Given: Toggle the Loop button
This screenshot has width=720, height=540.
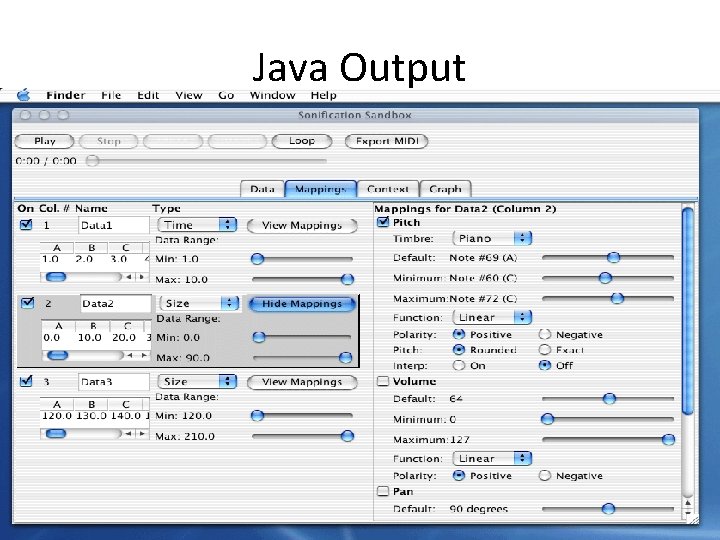Looking at the screenshot, I should pyautogui.click(x=302, y=141).
